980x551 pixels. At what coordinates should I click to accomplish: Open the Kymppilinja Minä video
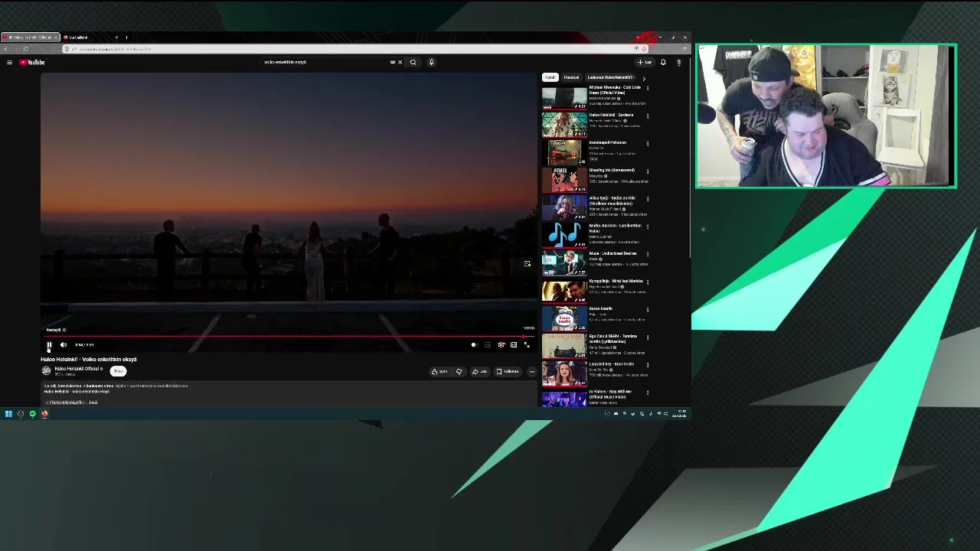564,290
